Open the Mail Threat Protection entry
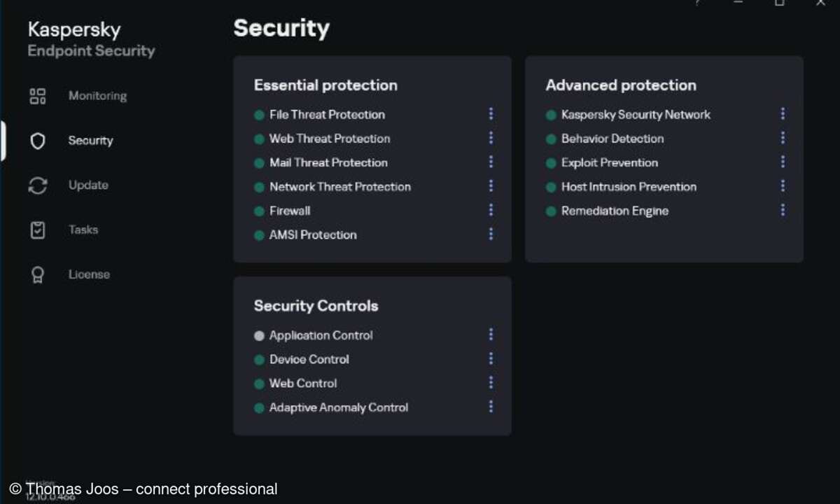840x504 pixels. pos(328,162)
